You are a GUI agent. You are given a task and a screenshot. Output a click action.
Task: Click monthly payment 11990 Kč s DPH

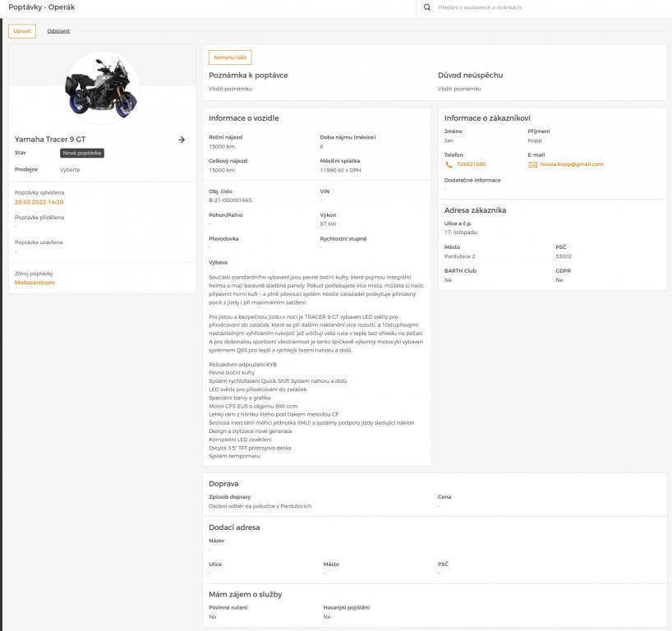tap(340, 170)
